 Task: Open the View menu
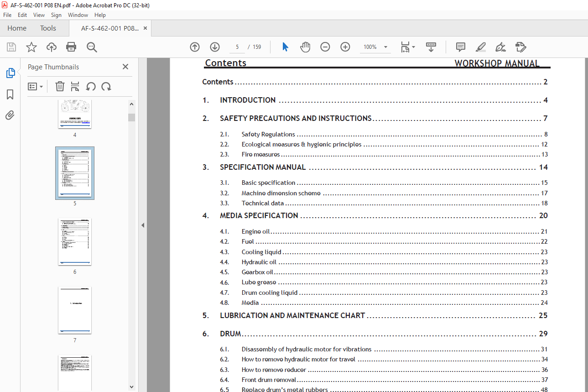point(39,15)
